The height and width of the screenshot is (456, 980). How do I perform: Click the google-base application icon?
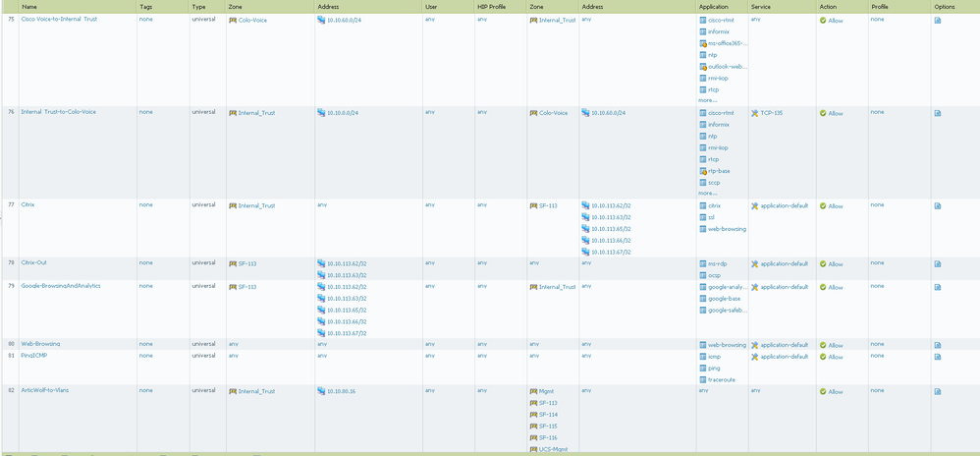pyautogui.click(x=703, y=299)
